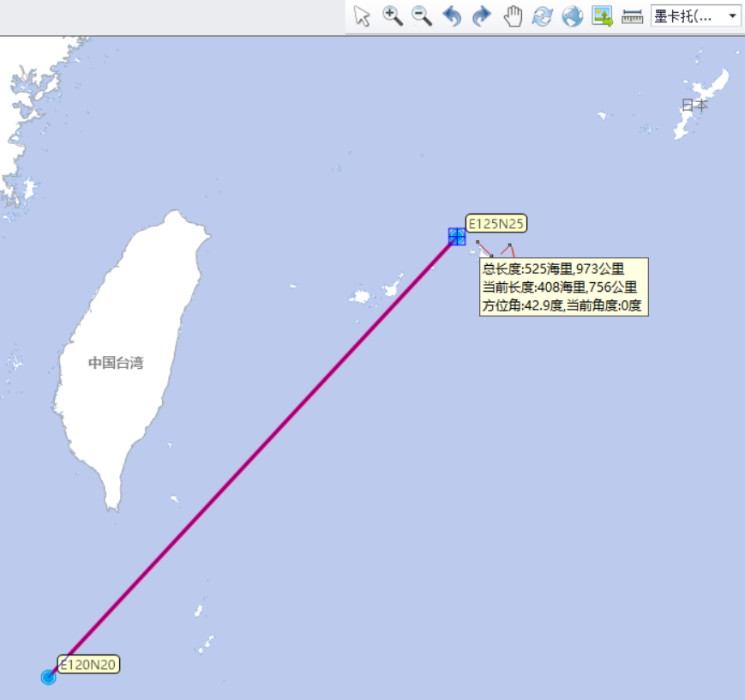
Task: Click the E120N20 waypoint label
Action: click(x=88, y=664)
